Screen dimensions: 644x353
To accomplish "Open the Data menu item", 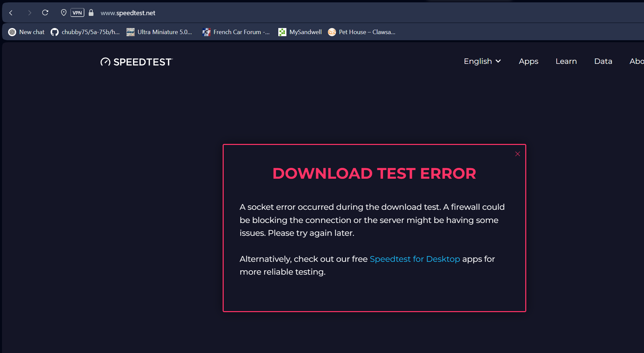I will 603,61.
